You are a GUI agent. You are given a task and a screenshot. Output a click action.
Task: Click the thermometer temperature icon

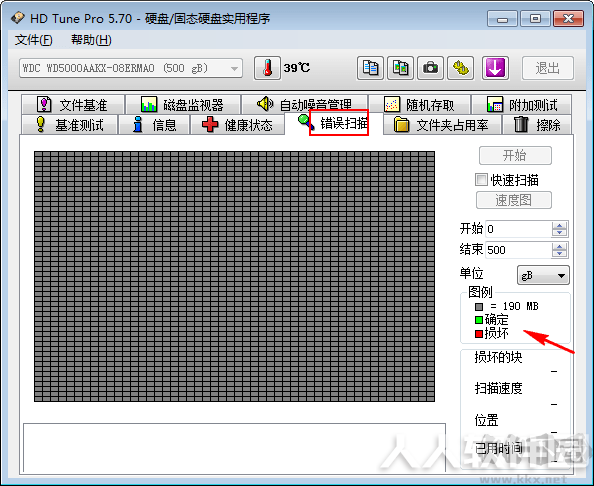click(267, 68)
